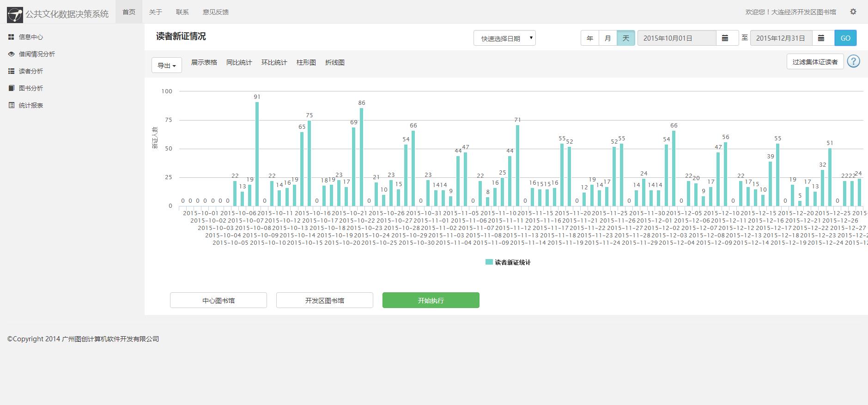Click the GO button
This screenshot has width=868, height=405.
845,38
